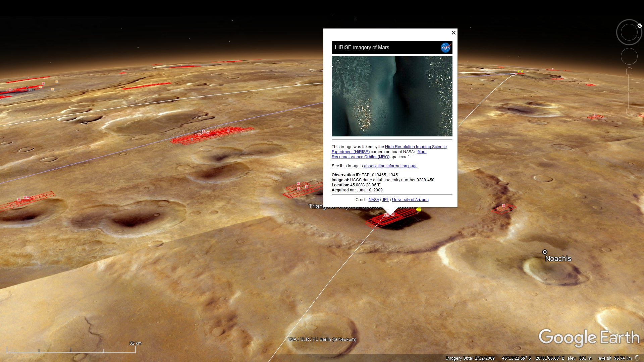Close the HiRISE Imagery balloon
This screenshot has width=644, height=362.
(x=453, y=33)
